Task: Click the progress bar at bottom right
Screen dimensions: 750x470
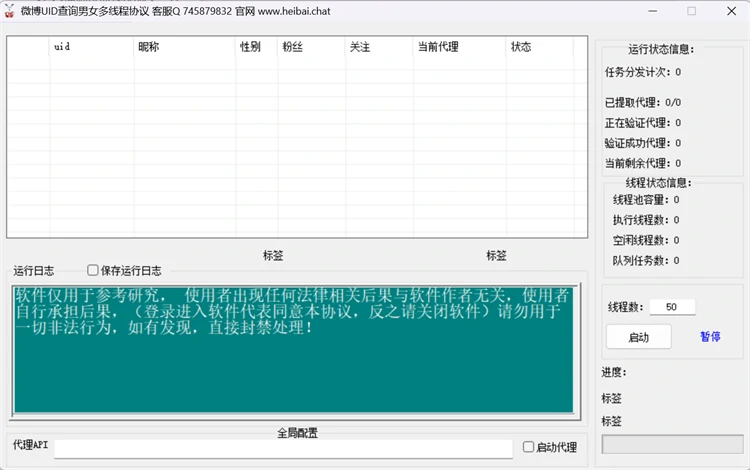Action: coord(672,444)
